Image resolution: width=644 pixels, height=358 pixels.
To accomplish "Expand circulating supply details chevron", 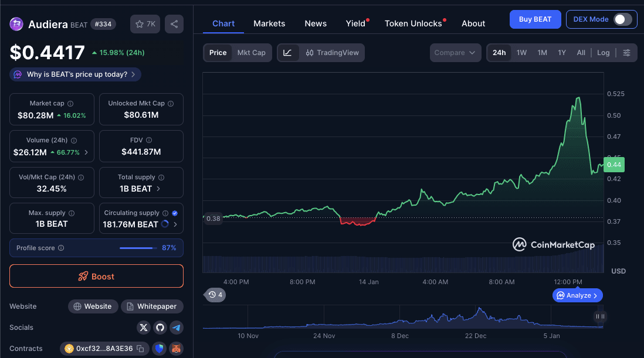I will [x=175, y=223].
